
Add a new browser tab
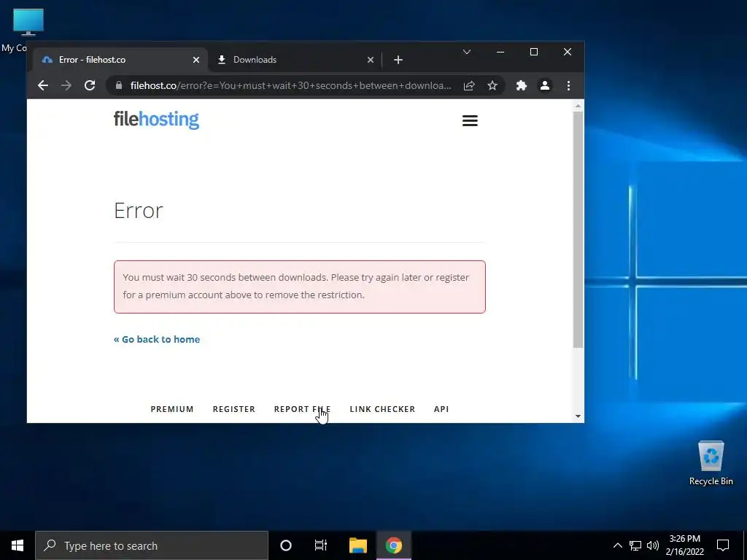(x=398, y=60)
